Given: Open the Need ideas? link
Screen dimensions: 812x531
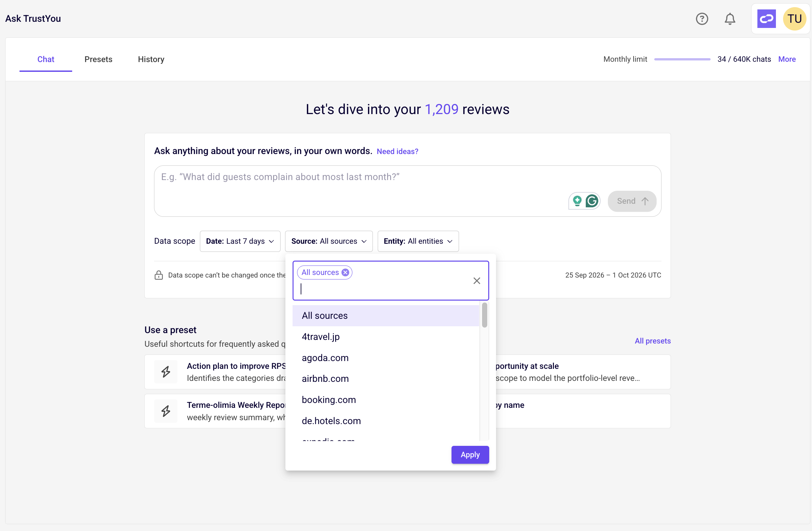Looking at the screenshot, I should pyautogui.click(x=397, y=151).
